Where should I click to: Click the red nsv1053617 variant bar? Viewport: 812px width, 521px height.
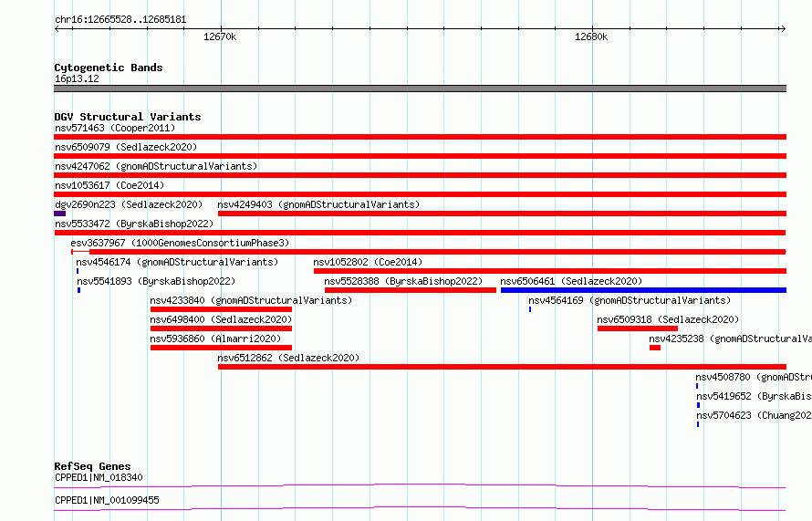pos(421,194)
